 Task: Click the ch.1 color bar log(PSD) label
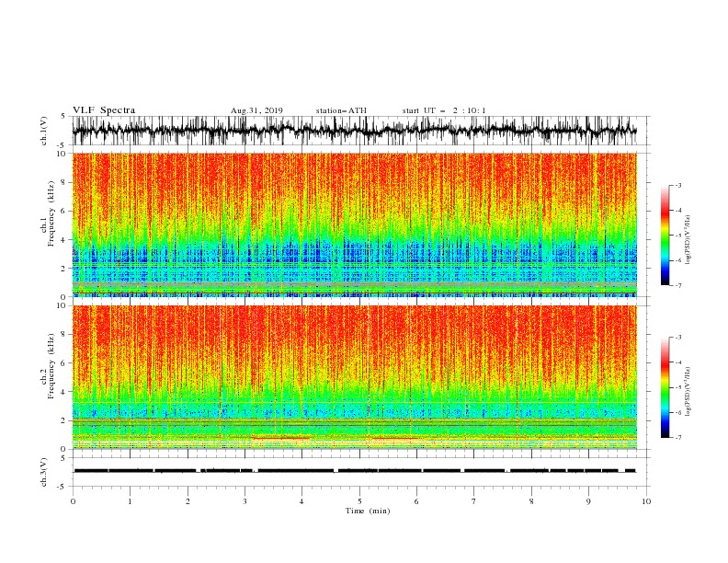pos(688,240)
